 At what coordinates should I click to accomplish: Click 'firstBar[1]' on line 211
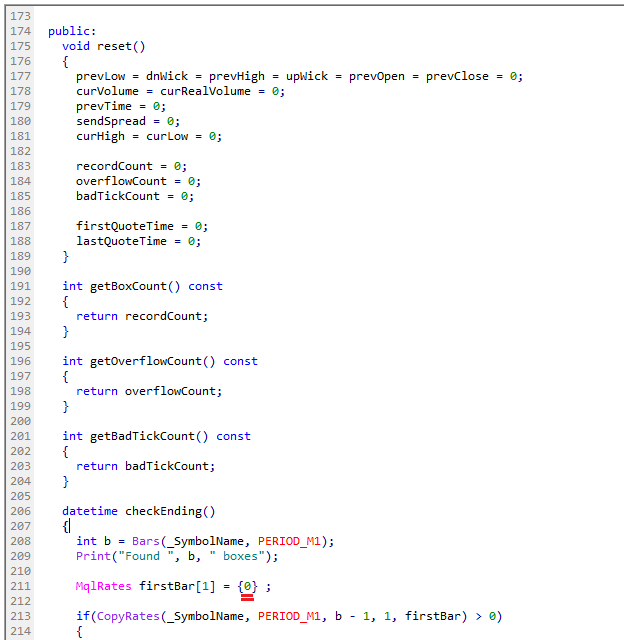tap(177, 586)
